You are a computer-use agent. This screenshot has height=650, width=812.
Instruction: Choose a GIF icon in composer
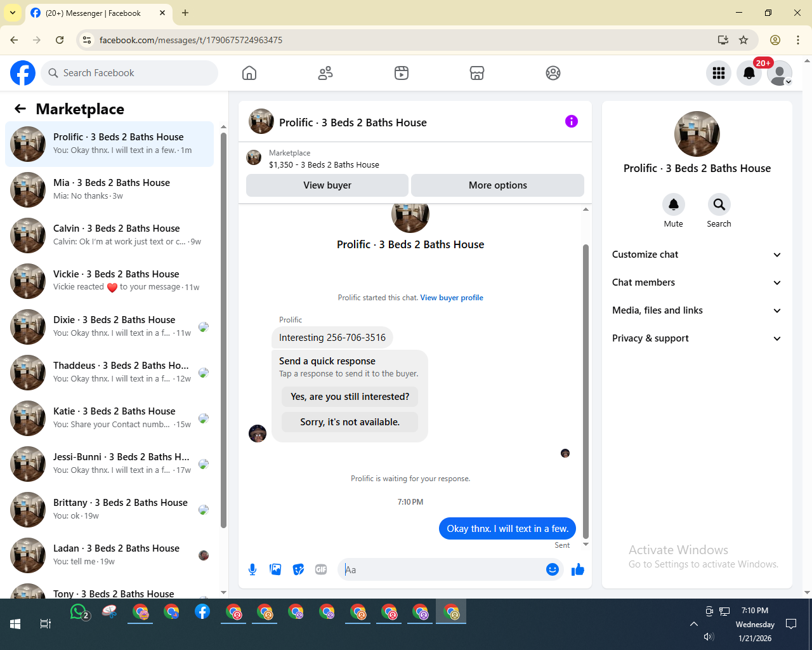(x=321, y=569)
